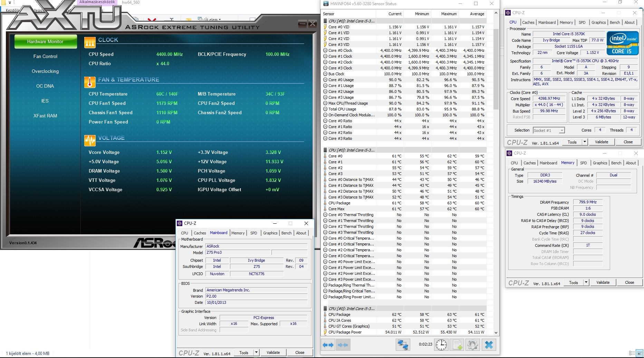This screenshot has width=644, height=358.
Task: Start logging with the spreadsheet-plus icon
Action: tap(457, 345)
